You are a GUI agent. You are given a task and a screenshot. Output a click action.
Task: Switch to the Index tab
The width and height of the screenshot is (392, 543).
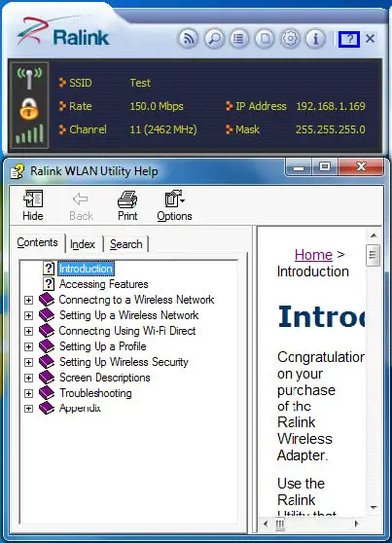(83, 244)
